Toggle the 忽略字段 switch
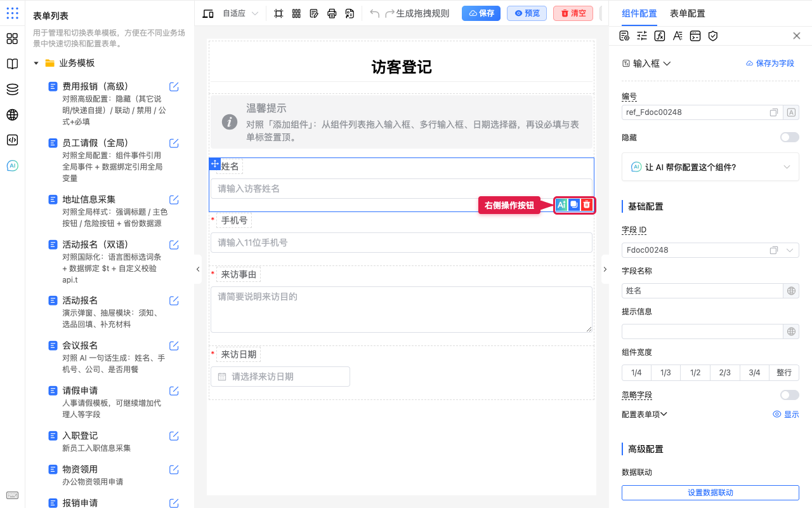The image size is (812, 508). coord(790,395)
